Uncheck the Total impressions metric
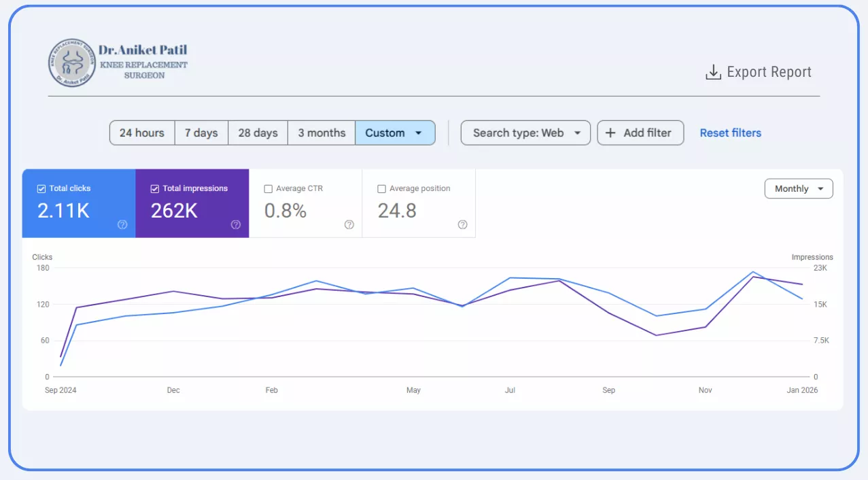The image size is (868, 480). coord(154,188)
